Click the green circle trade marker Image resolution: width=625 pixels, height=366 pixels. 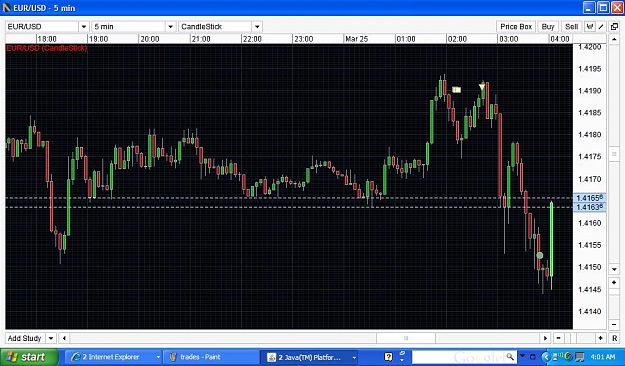540,255
